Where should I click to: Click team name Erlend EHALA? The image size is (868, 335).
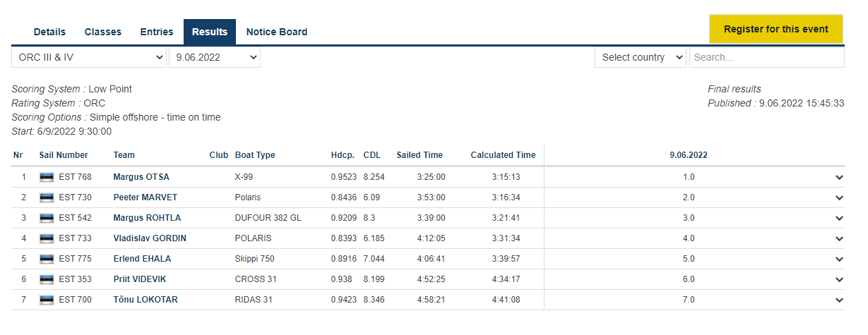142,259
